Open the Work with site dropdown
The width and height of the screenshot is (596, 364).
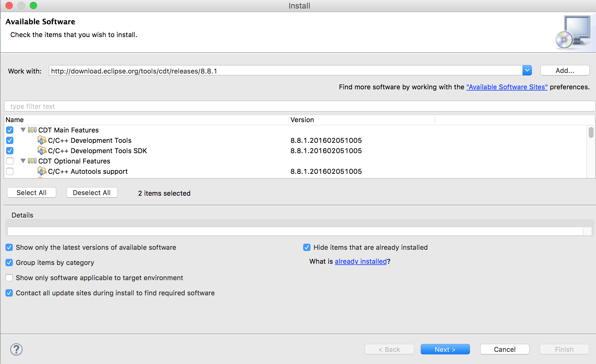(x=527, y=70)
